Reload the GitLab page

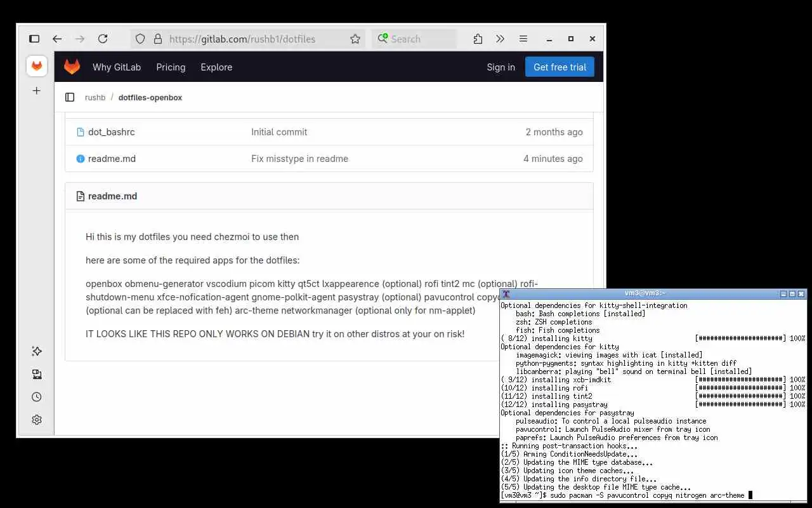[x=103, y=39]
